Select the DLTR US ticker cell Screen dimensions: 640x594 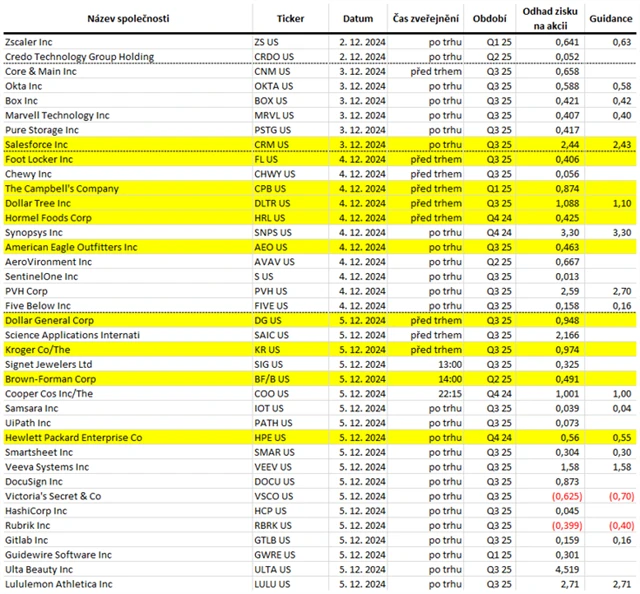[275, 203]
